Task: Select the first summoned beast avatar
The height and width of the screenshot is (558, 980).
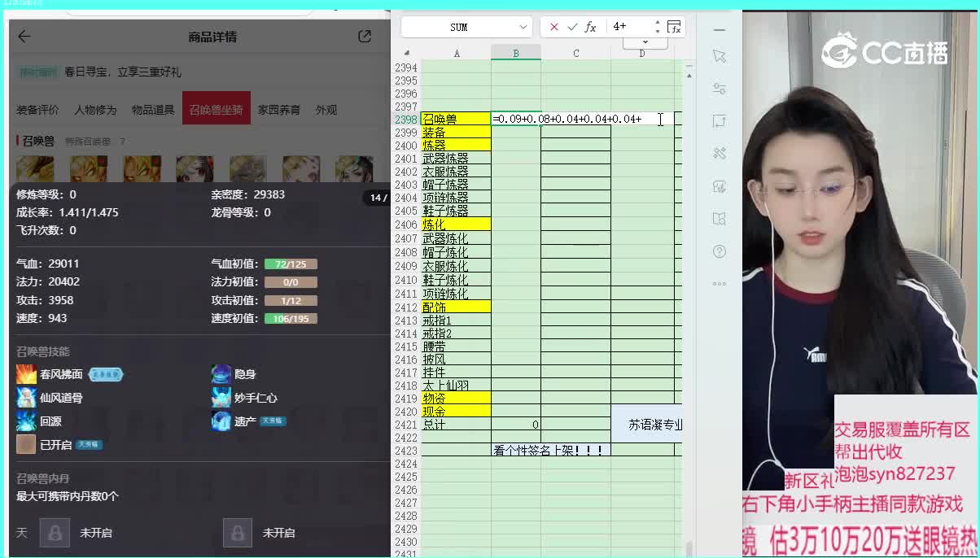Action: click(35, 169)
